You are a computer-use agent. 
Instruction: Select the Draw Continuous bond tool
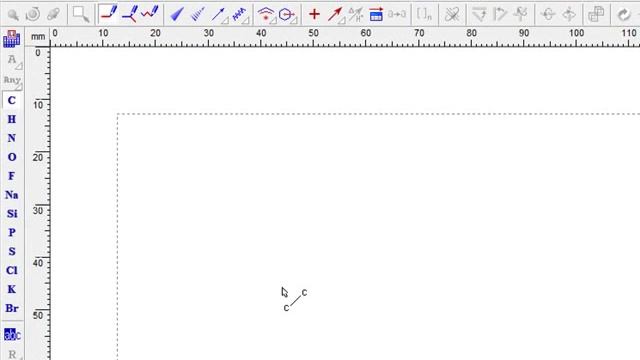(x=130, y=14)
